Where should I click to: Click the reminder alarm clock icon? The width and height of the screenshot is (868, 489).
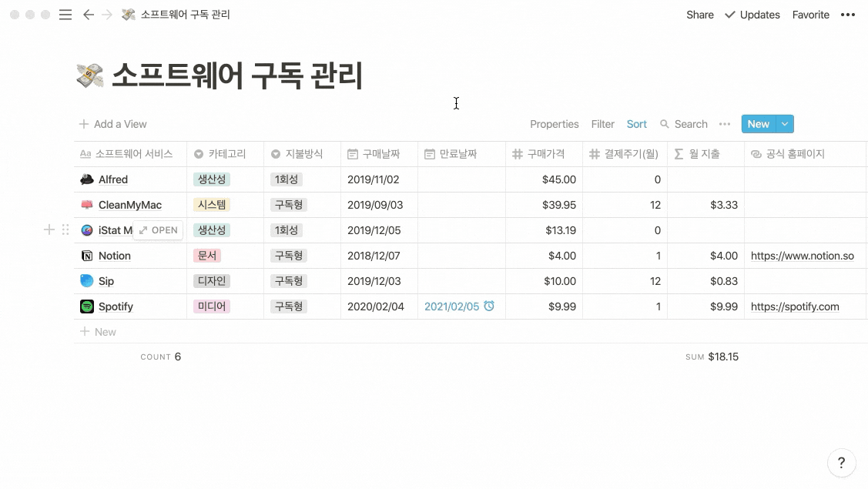[x=489, y=306]
